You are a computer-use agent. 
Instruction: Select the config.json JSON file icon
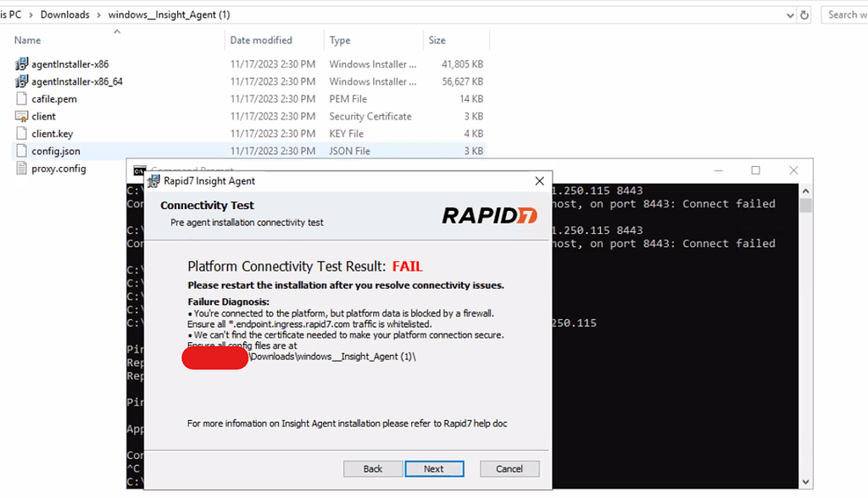coord(20,151)
